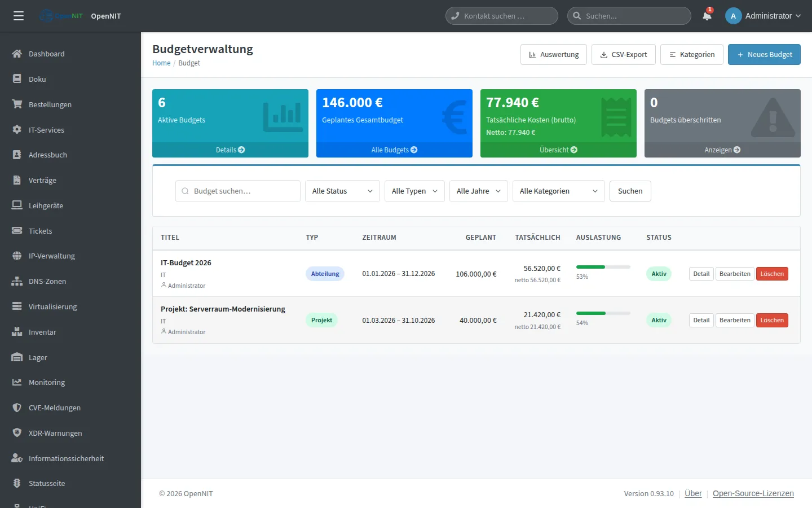
Task: Open Verträge sidebar entry
Action: [x=70, y=180]
